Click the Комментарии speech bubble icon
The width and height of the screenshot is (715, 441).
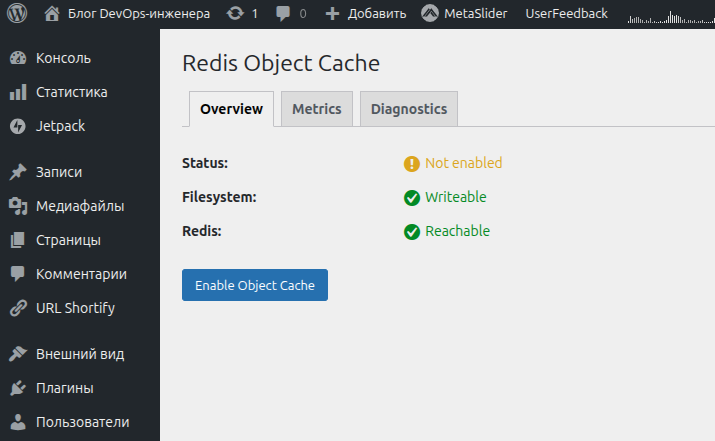coord(18,274)
